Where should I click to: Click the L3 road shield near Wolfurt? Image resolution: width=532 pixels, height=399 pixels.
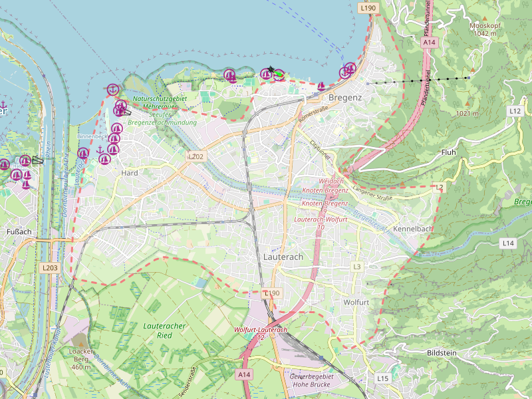tap(357, 267)
